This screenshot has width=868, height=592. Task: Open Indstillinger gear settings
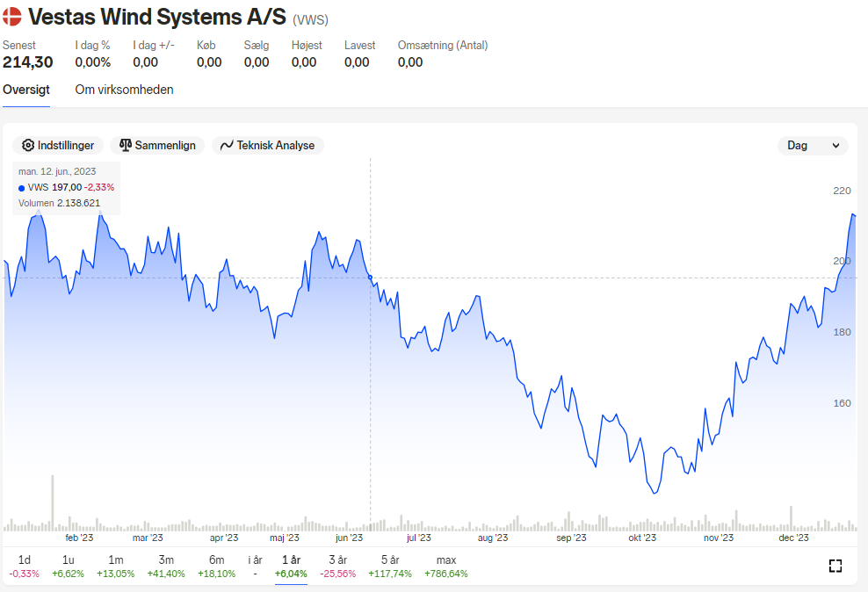coord(58,146)
